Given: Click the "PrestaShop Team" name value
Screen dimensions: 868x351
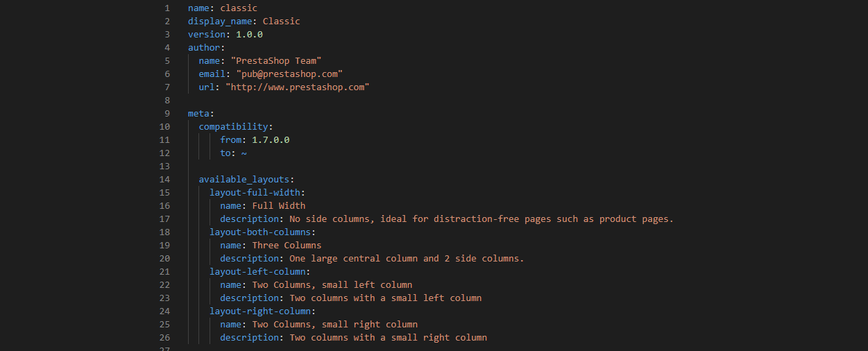Looking at the screenshot, I should (276, 61).
